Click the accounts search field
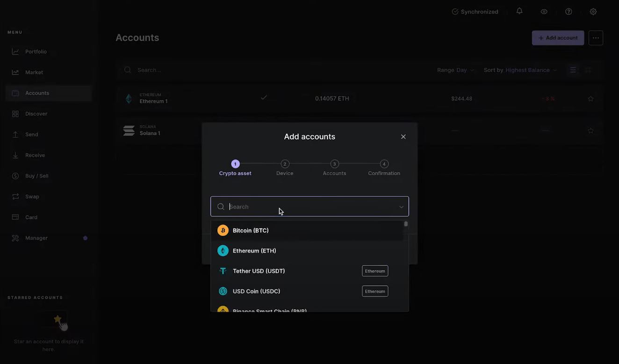 pos(276,70)
